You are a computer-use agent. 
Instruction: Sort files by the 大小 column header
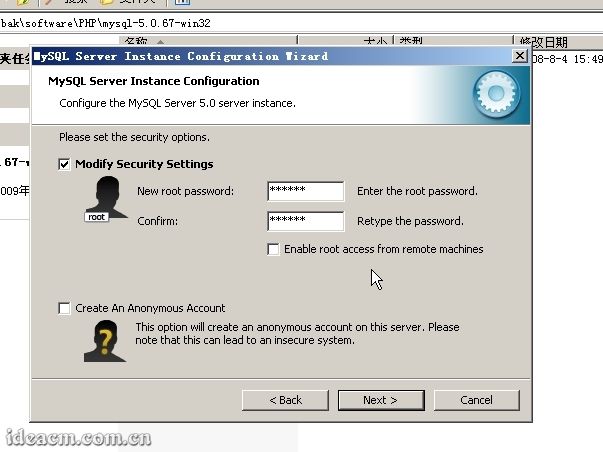click(375, 42)
